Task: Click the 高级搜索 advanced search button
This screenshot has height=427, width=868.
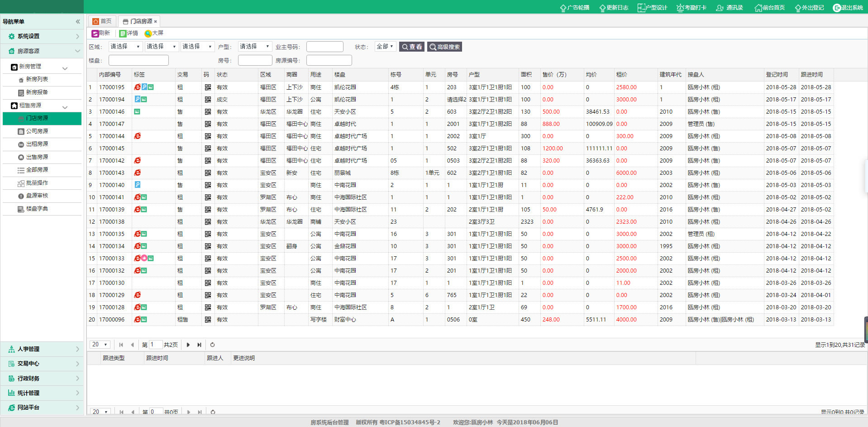Action: point(444,47)
